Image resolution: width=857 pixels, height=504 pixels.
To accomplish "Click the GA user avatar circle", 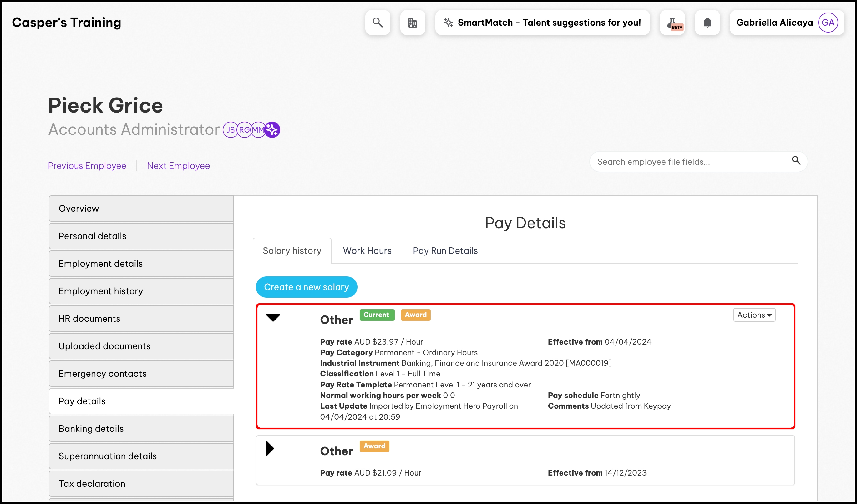I will pyautogui.click(x=828, y=23).
